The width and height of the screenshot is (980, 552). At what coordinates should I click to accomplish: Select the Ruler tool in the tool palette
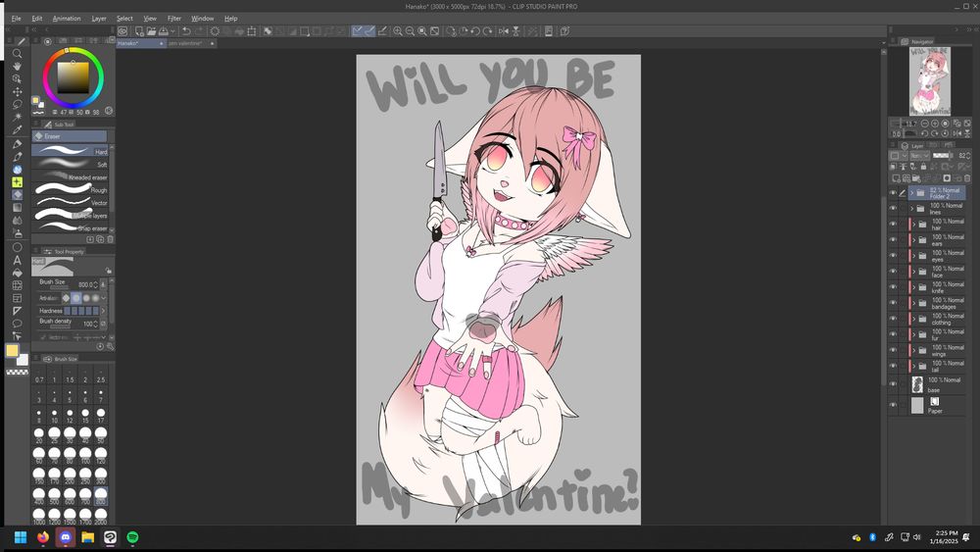click(17, 311)
